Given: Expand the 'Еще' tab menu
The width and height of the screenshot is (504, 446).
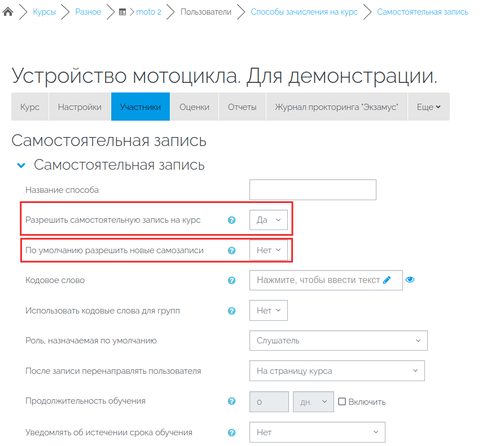Looking at the screenshot, I should point(429,107).
